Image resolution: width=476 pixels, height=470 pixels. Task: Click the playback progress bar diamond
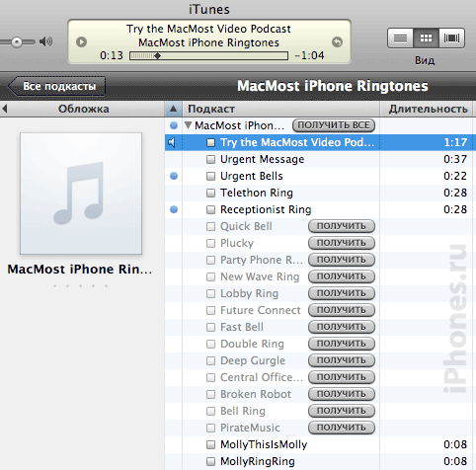[x=158, y=56]
